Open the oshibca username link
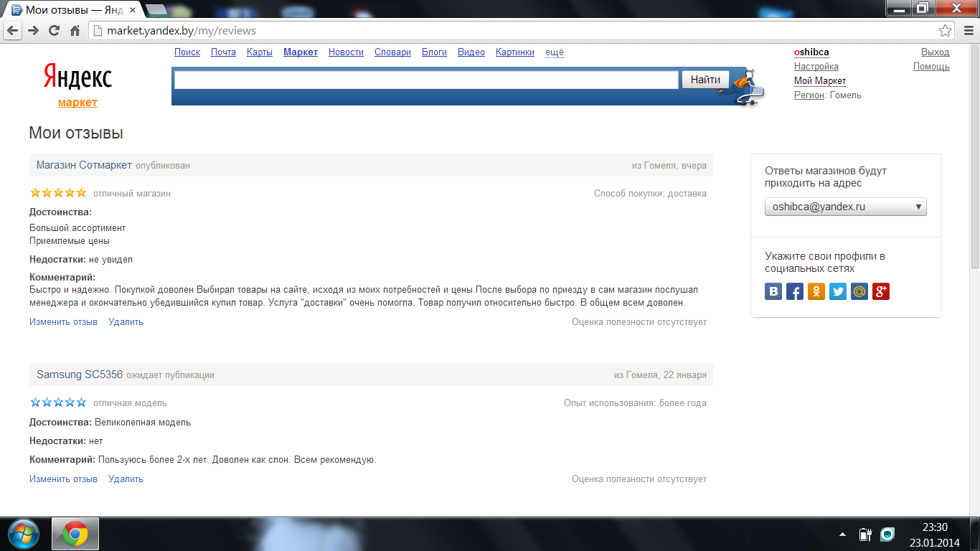The height and width of the screenshot is (551, 980). pos(811,52)
